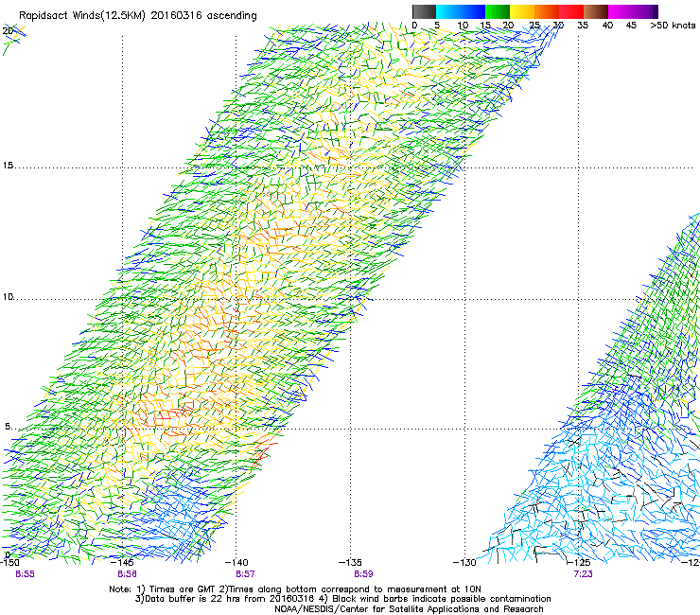Click the purple time label '8:55'
Viewport: 700px width, 615px height.
tap(25, 574)
